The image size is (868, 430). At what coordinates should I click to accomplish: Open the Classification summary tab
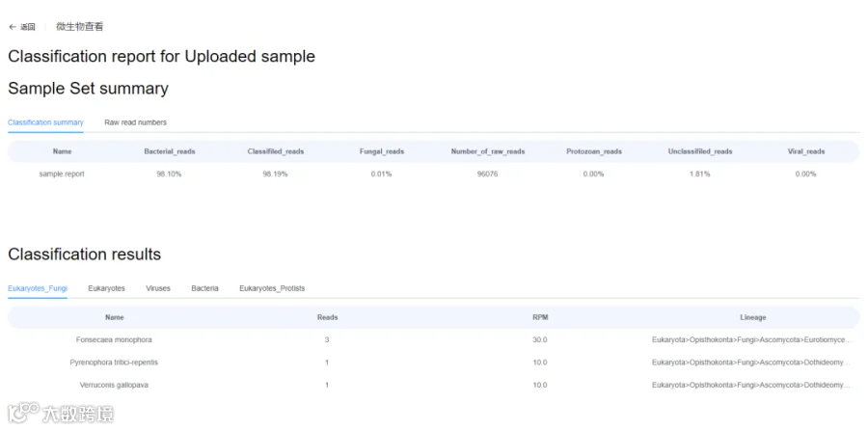pos(45,122)
